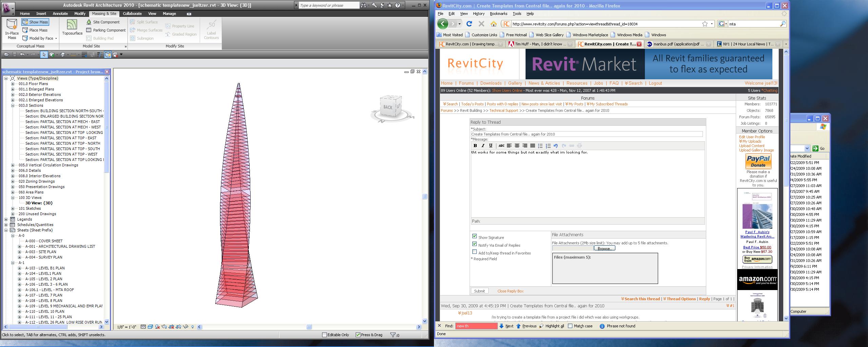Reload the RevitCity page in Firefox

[x=469, y=24]
